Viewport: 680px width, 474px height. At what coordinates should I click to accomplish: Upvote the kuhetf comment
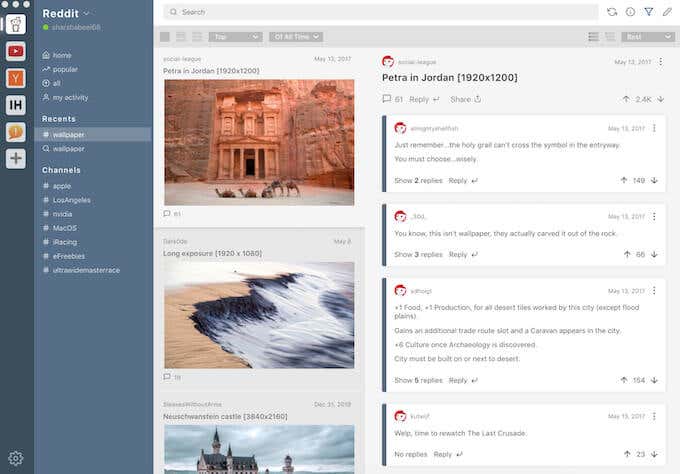(626, 454)
